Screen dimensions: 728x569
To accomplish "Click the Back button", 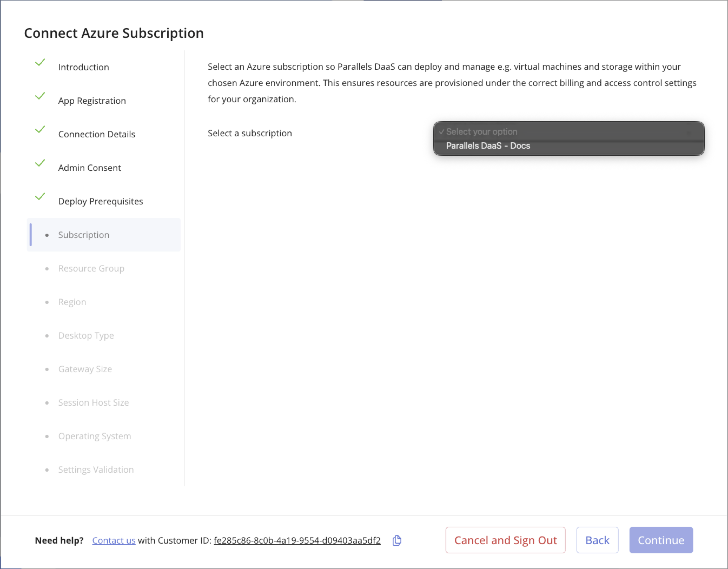I will (x=597, y=540).
